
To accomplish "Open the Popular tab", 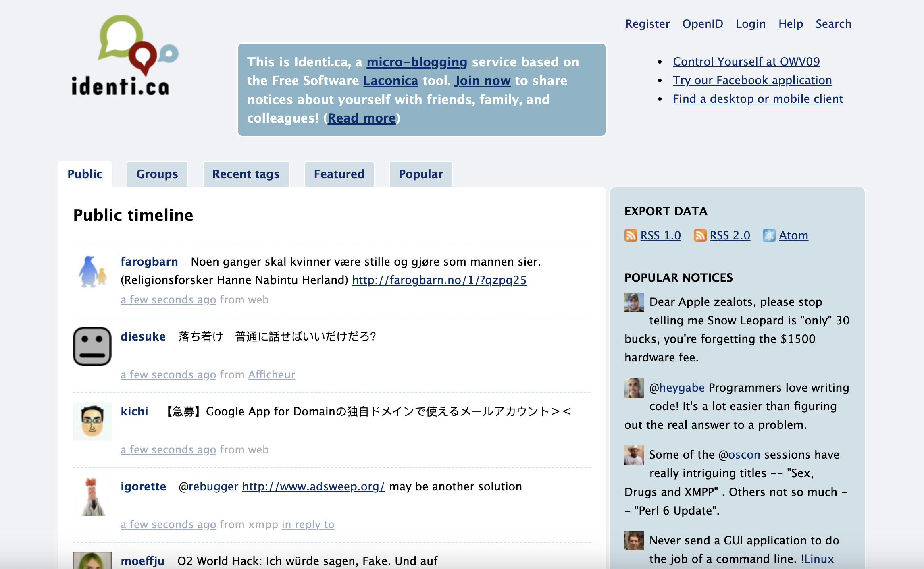I will coord(420,174).
